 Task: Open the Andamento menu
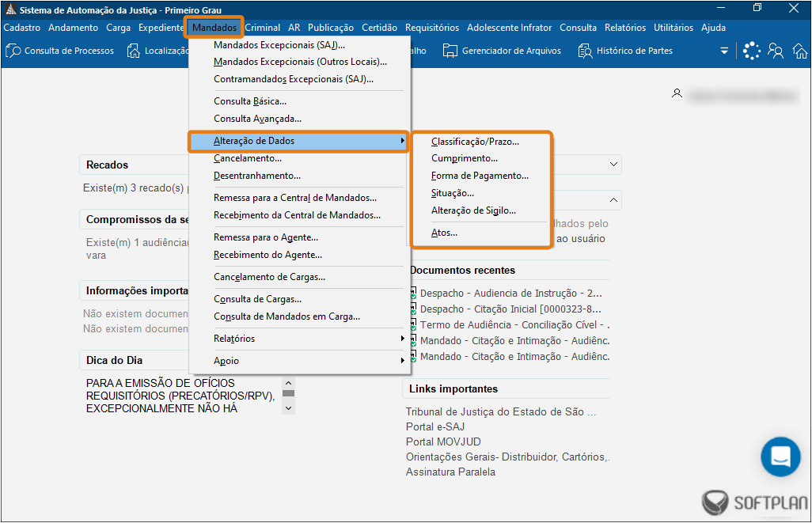73,28
